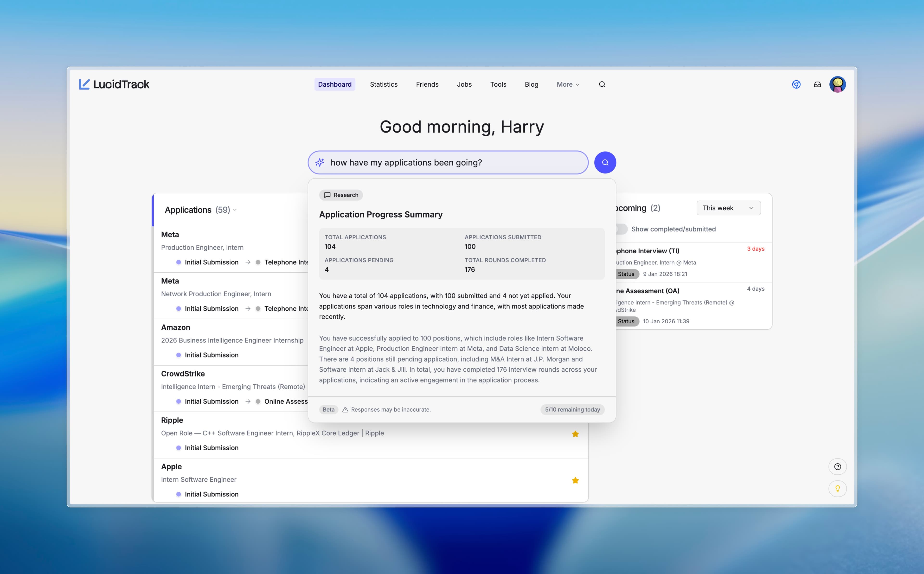Click the Research chip above the summary
This screenshot has width=924, height=574.
340,195
